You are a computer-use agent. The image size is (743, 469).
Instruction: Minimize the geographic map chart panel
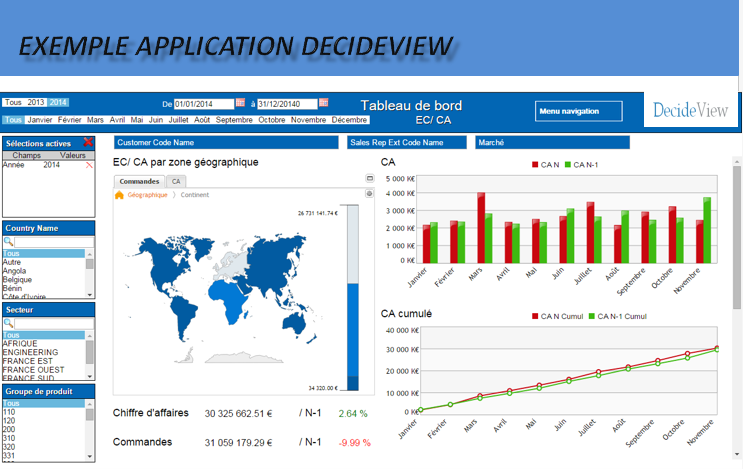(369, 180)
